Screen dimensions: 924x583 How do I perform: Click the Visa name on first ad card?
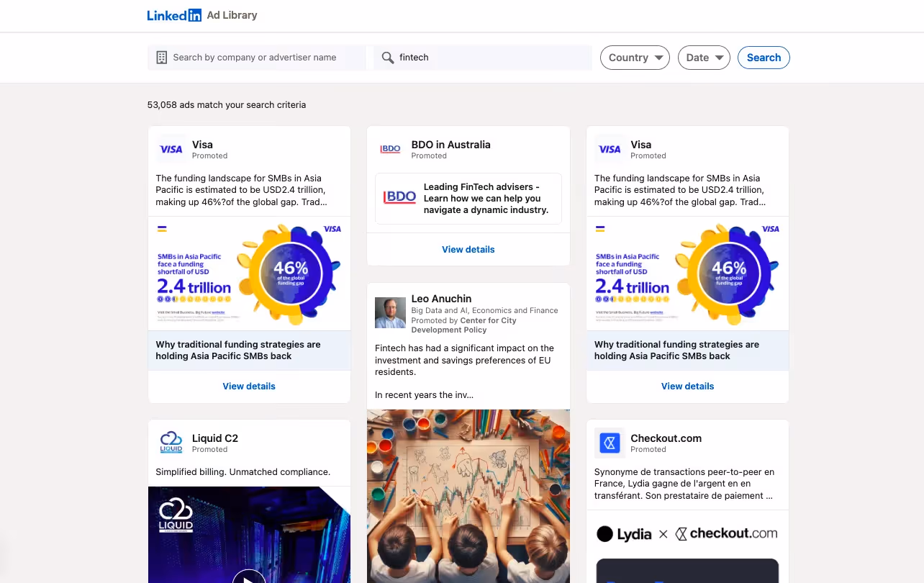point(202,145)
